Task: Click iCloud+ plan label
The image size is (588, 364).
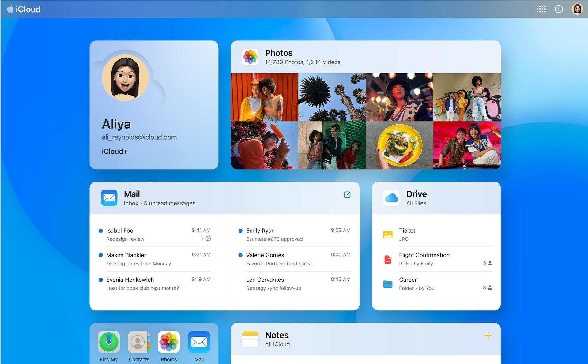Action: pos(115,151)
